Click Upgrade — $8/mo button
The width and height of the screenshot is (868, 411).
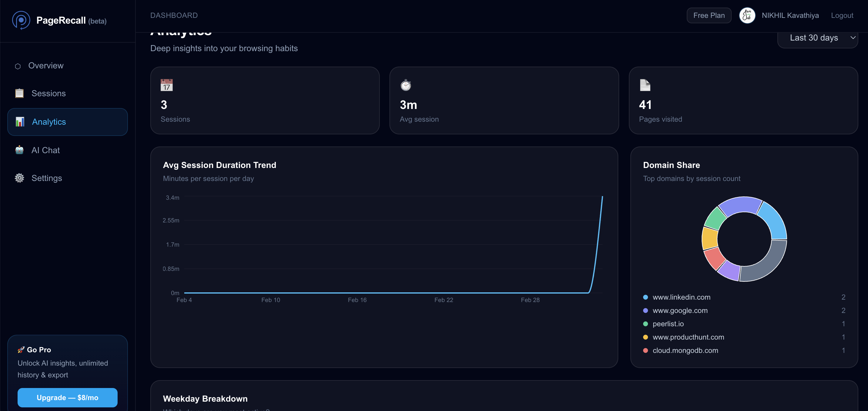point(67,398)
